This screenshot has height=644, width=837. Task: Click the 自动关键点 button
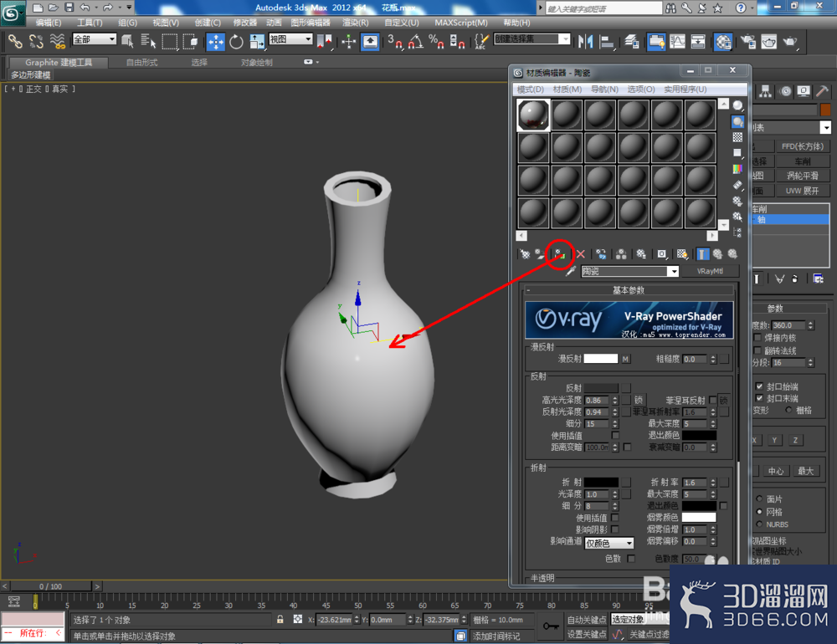[587, 620]
